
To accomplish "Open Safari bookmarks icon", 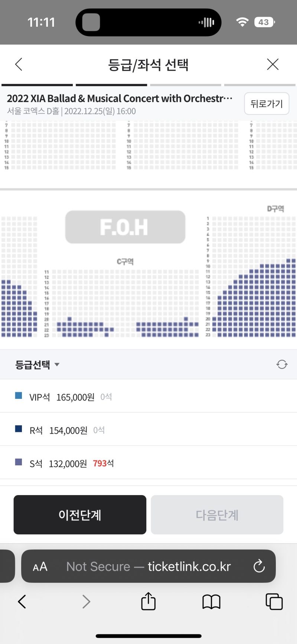I will pos(211,601).
